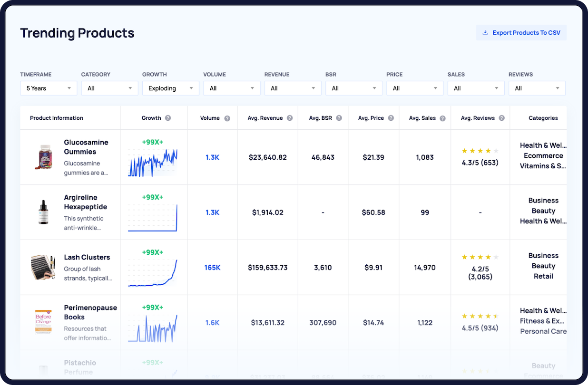Open the Lash Clusters product thumbnail
The height and width of the screenshot is (385, 588).
pyautogui.click(x=43, y=267)
